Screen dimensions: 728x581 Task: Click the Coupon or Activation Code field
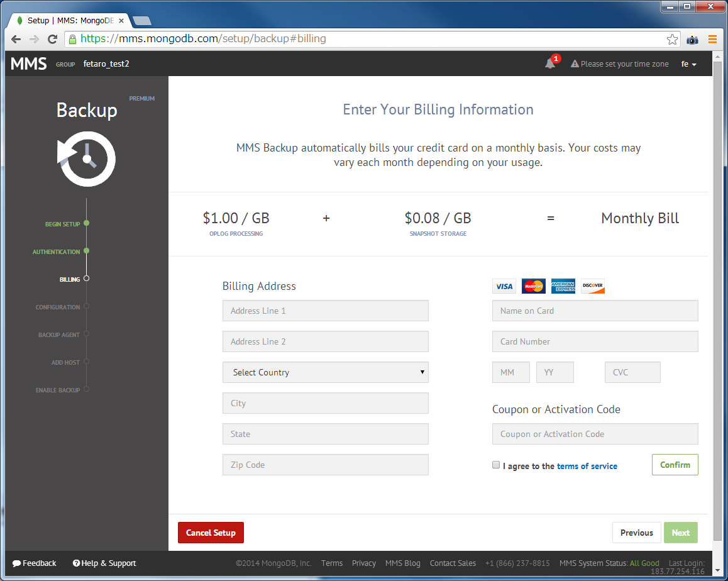(595, 434)
